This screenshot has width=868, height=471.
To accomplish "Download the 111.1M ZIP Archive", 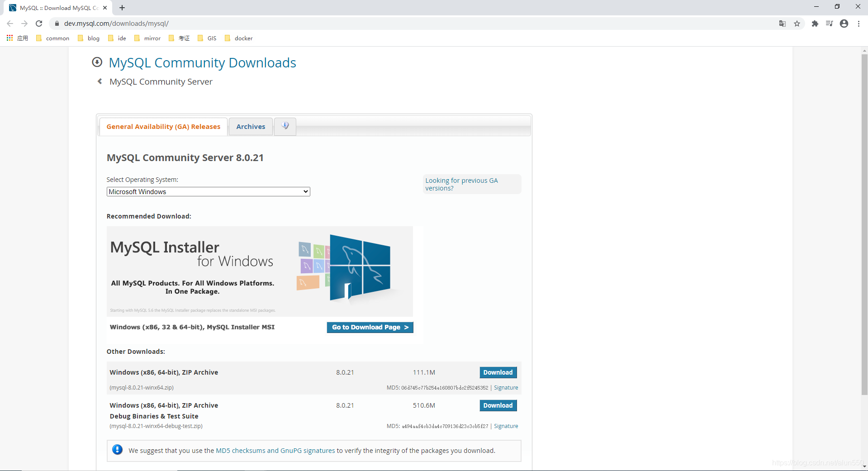I will pyautogui.click(x=498, y=372).
